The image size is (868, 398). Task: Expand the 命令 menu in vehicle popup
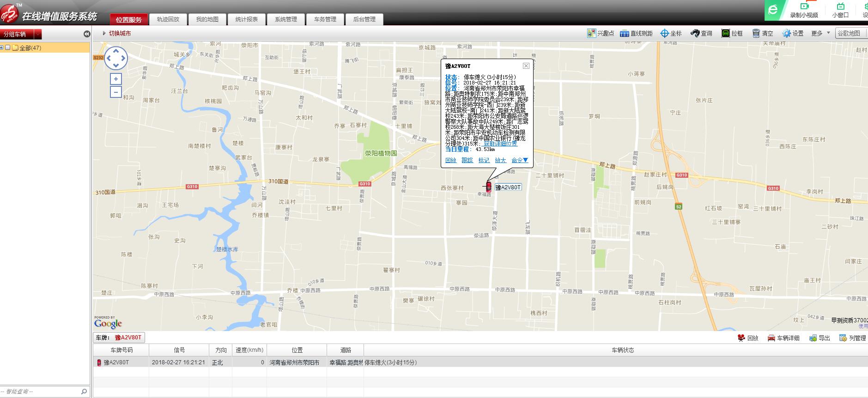(x=519, y=160)
